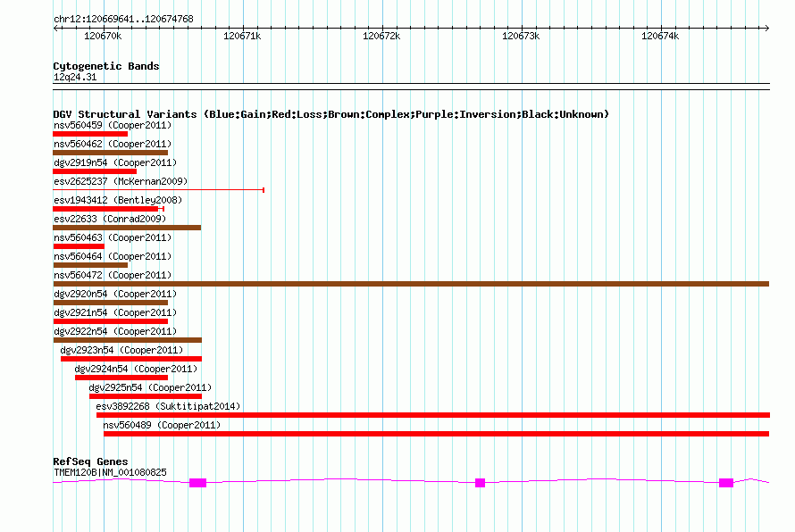This screenshot has width=795, height=532.
Task: Select the brown bar of esv22633
Action: point(127,228)
